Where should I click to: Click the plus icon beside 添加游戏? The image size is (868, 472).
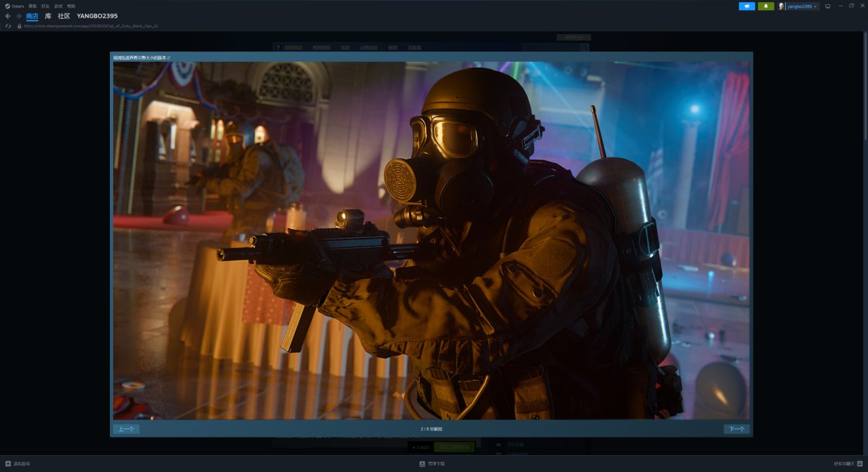click(x=8, y=464)
